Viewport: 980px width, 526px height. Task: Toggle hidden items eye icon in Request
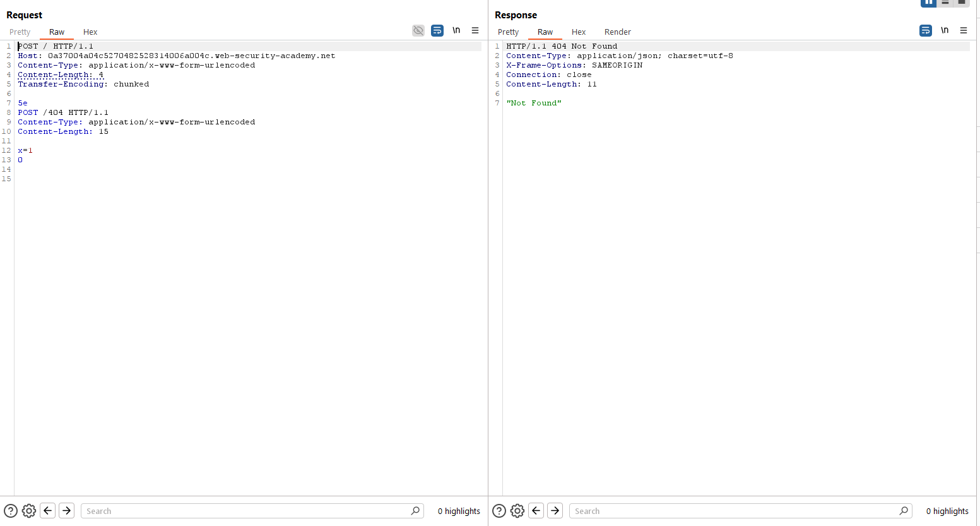[x=418, y=30]
